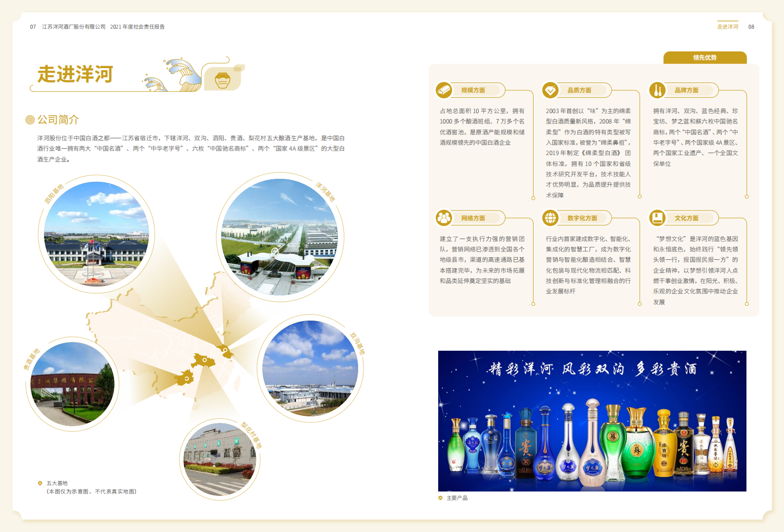784x532 pixels.
Task: Click page number 07 in header
Action: tap(33, 27)
